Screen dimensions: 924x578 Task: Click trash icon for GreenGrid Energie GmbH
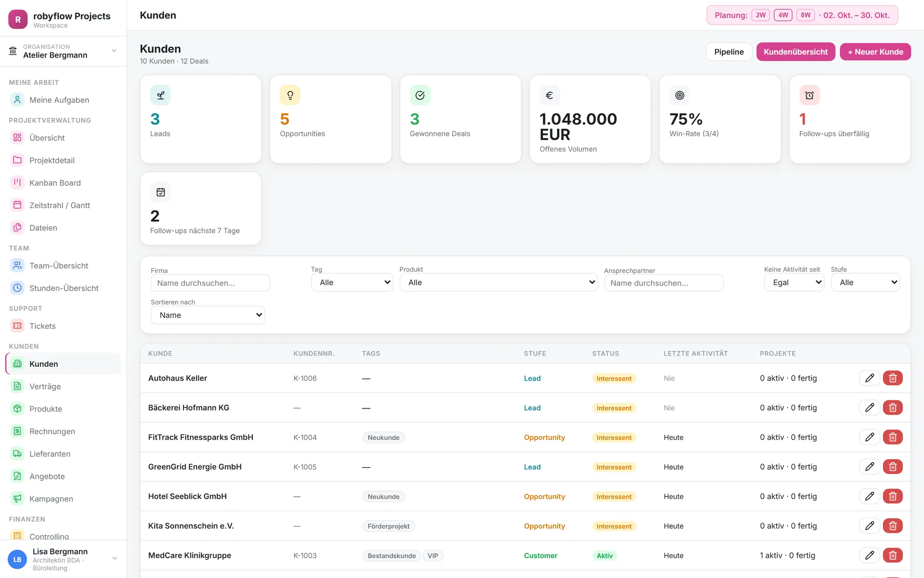click(893, 467)
